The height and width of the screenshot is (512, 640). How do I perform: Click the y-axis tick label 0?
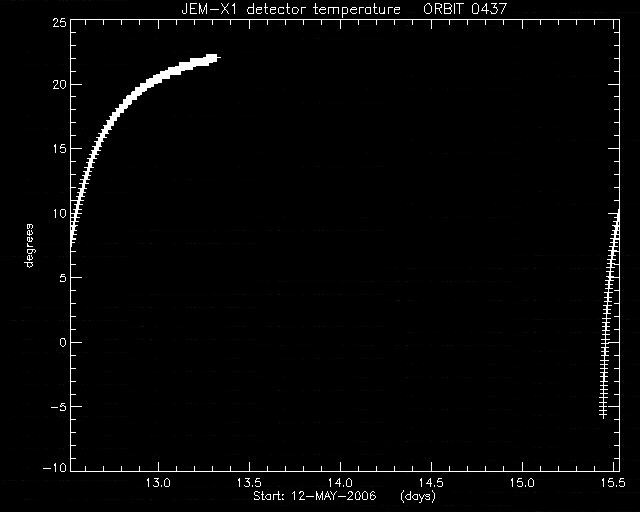(62, 342)
